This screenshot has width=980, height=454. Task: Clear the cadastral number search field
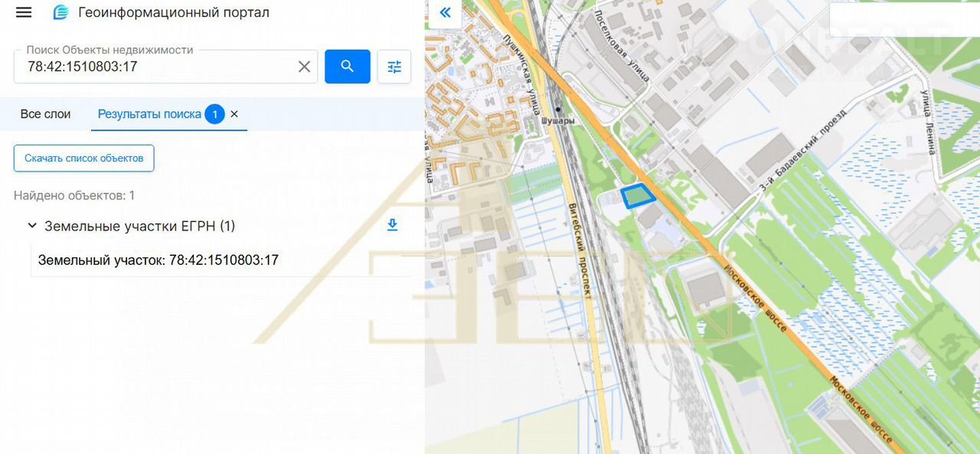304,67
